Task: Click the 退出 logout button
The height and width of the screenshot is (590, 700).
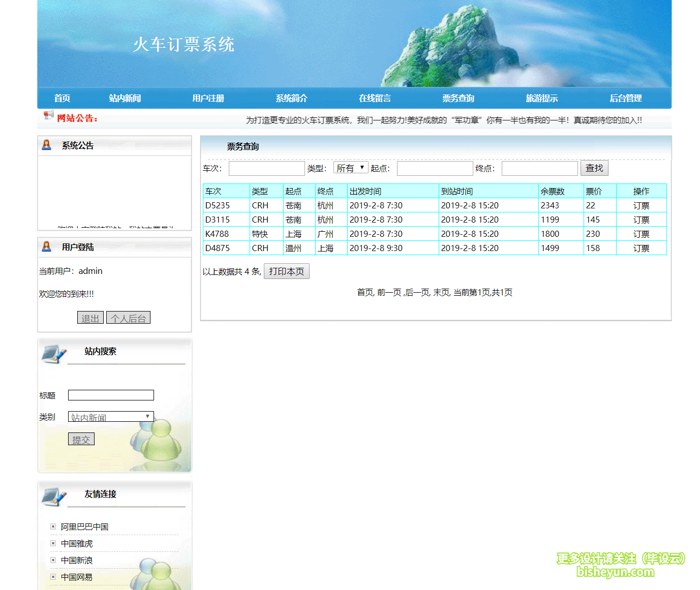Action: pyautogui.click(x=90, y=317)
